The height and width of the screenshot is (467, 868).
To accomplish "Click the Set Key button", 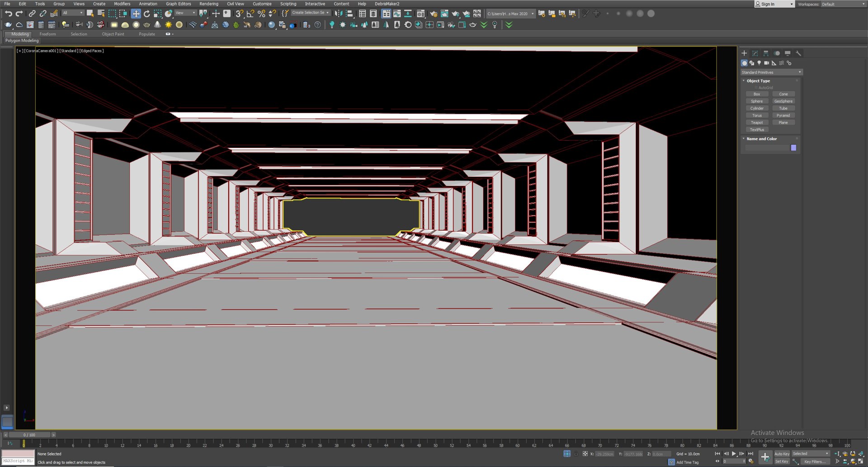I will (782, 462).
